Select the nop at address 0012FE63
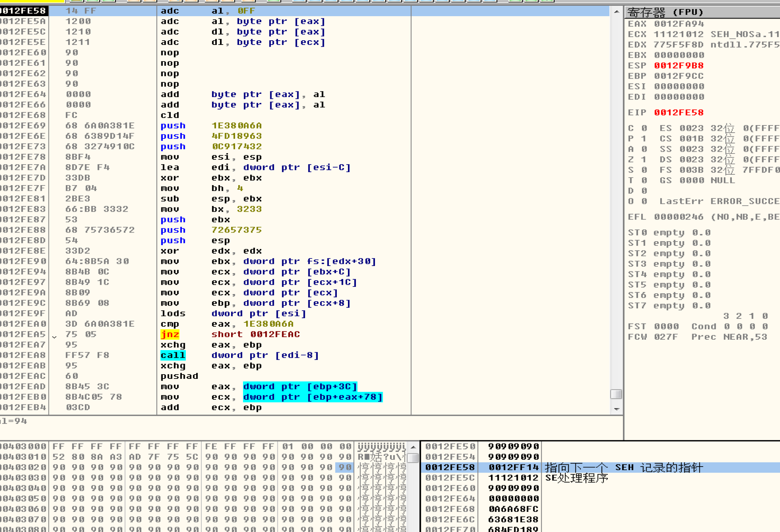This screenshot has width=780, height=532. 170,84
